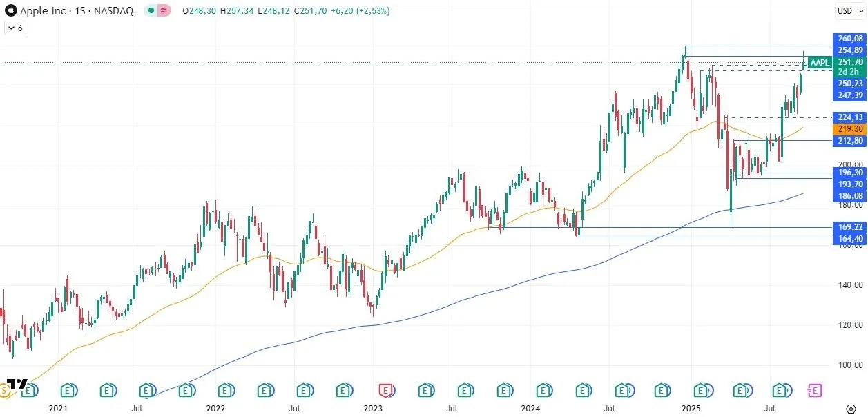Click the 2023 year label on the time axis

[x=373, y=408]
